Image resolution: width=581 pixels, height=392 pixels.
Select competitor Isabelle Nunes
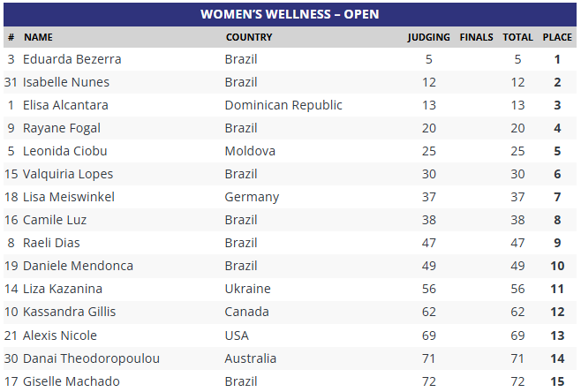[68, 82]
